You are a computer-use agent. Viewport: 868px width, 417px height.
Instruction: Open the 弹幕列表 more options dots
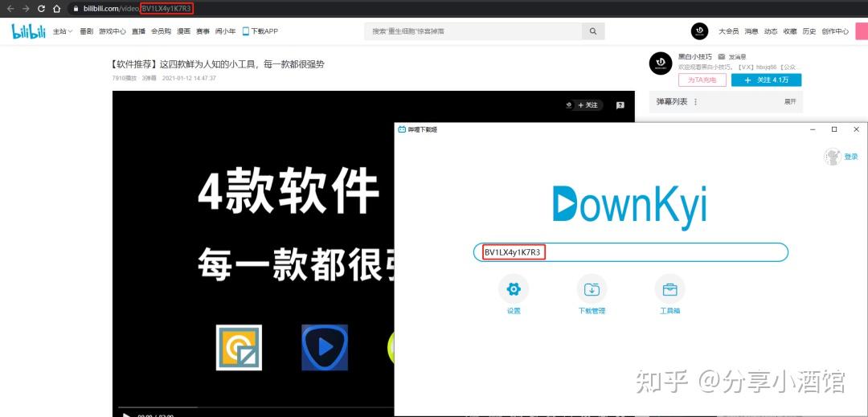tap(695, 102)
